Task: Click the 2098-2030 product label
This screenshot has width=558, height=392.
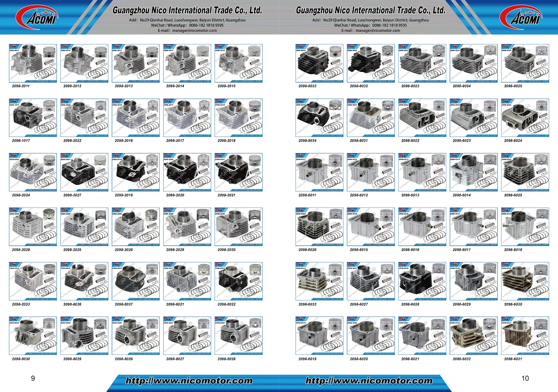Action: pos(227,250)
